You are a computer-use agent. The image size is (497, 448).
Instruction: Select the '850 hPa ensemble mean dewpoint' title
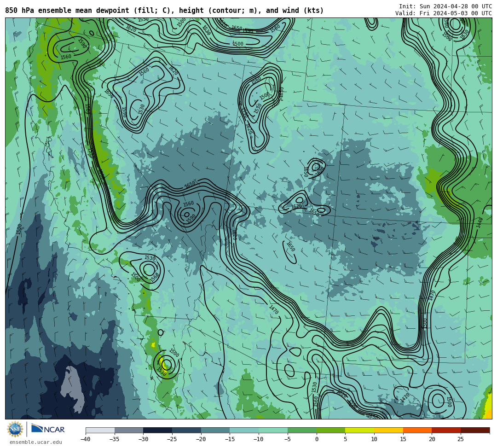tap(67, 11)
